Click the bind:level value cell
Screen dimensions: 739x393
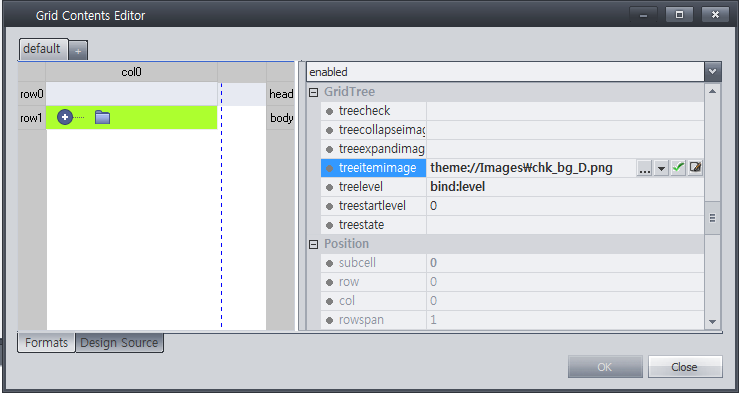tap(565, 187)
